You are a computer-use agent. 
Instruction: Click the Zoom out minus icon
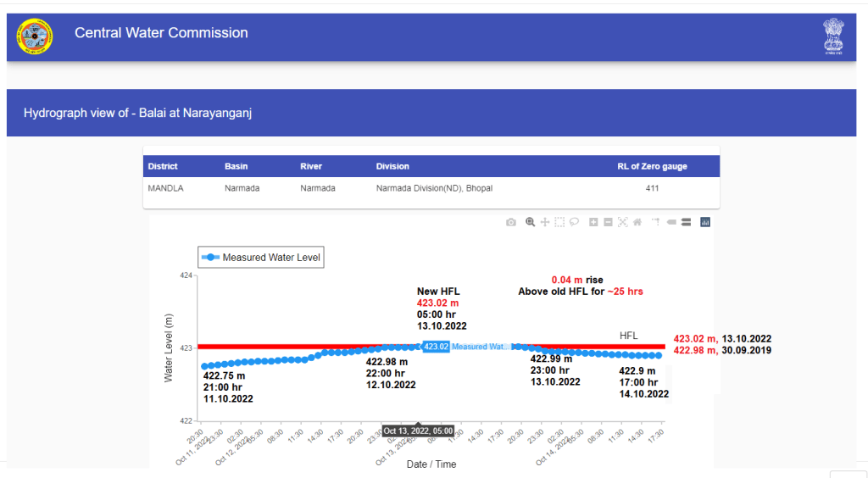click(x=609, y=222)
